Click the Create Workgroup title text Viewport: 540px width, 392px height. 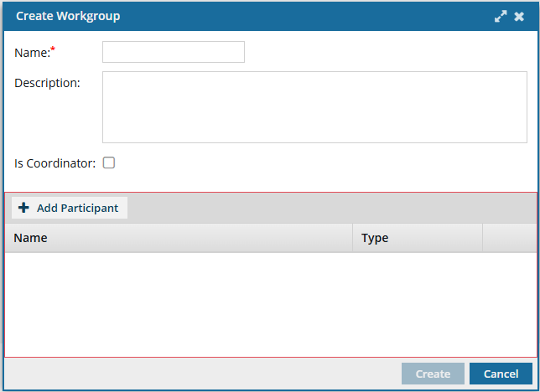click(68, 16)
